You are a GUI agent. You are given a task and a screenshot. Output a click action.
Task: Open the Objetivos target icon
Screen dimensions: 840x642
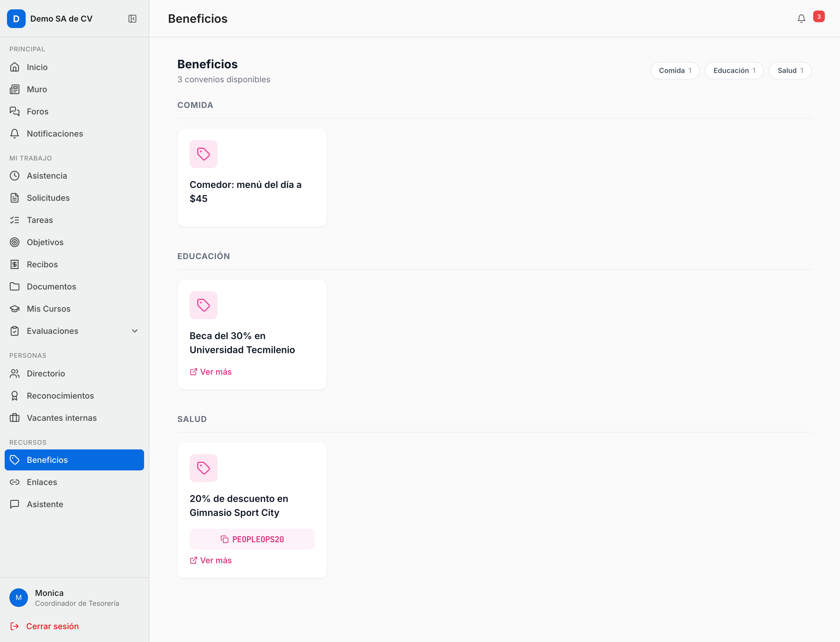click(15, 242)
